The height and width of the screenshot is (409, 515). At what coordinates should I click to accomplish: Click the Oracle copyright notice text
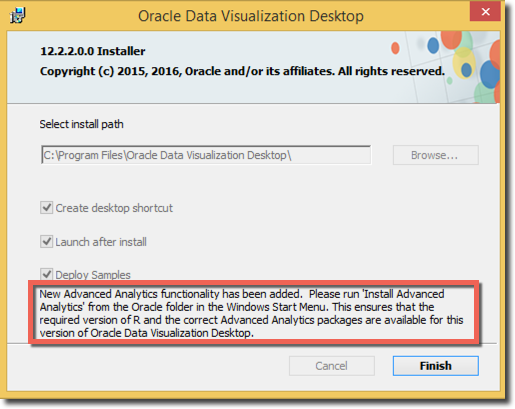(242, 71)
